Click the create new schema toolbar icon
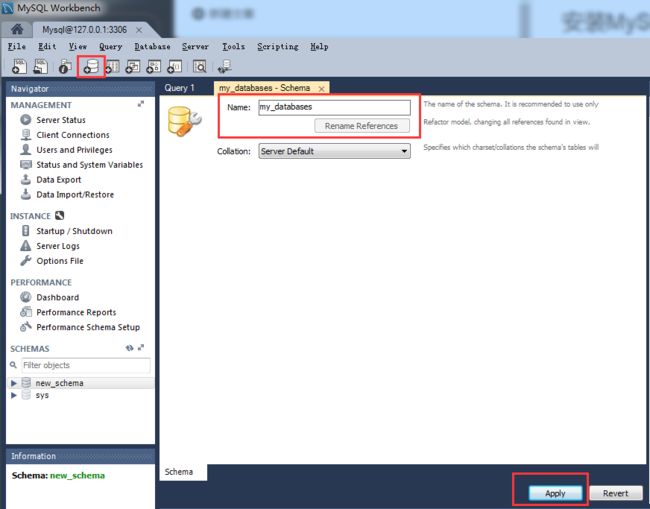650x509 pixels. [91, 66]
